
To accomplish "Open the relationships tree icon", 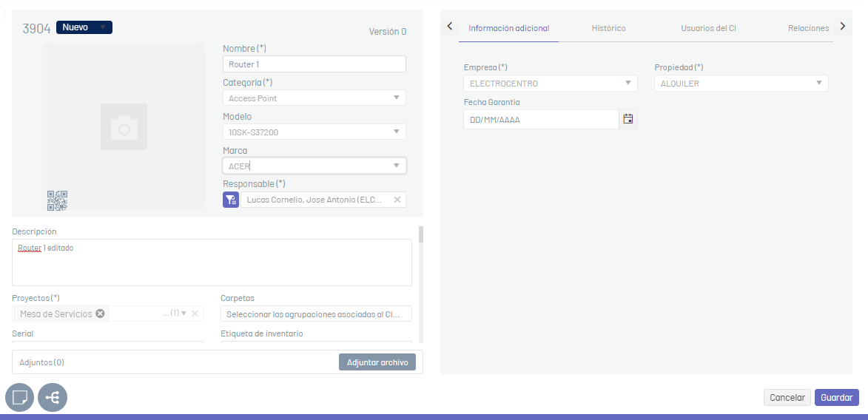I will click(53, 398).
